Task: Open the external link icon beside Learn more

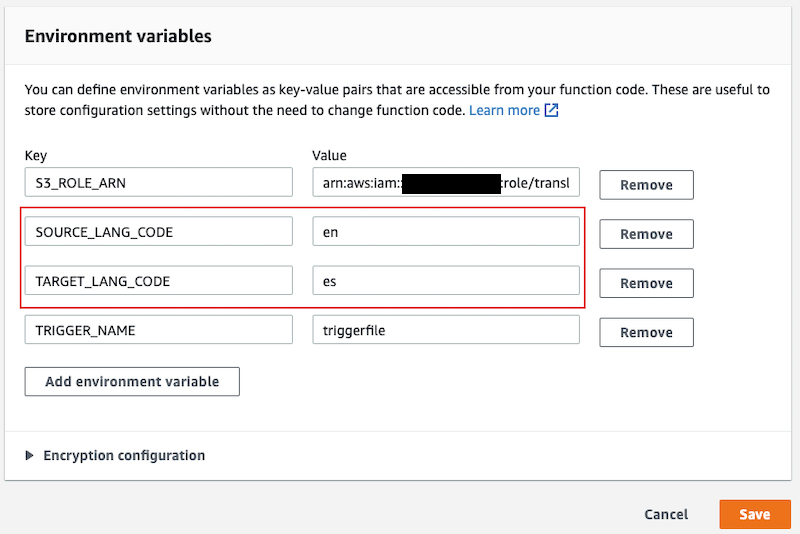Action: [x=552, y=110]
